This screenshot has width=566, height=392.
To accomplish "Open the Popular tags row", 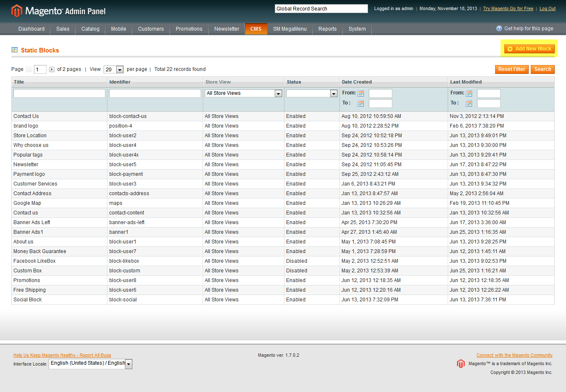I will coord(283,155).
